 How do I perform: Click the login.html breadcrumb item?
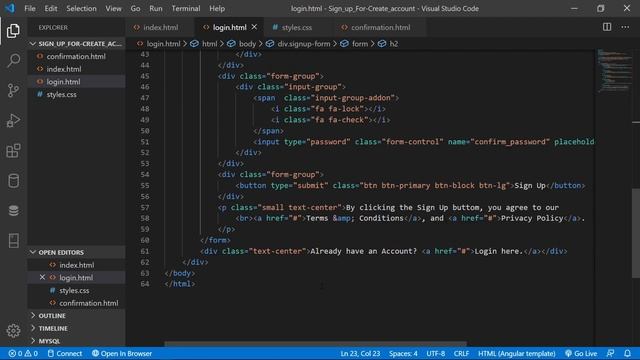click(x=158, y=44)
